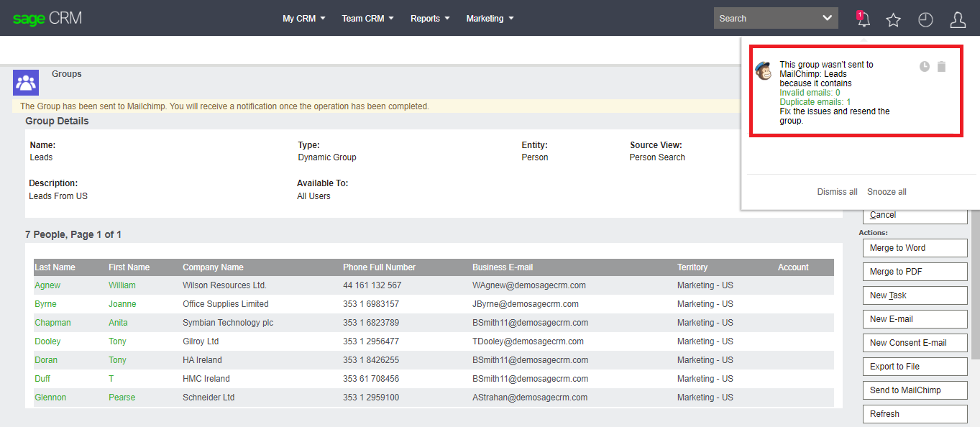Select TDooley@demosagecrm.com email cell
This screenshot has height=427, width=980.
click(x=528, y=341)
